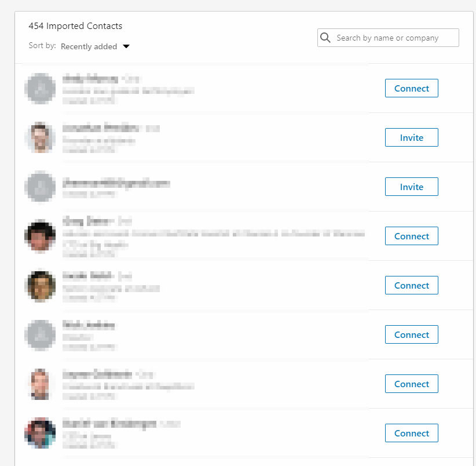View the fourth contact's profile picture
This screenshot has width=476, height=466.
pos(40,236)
